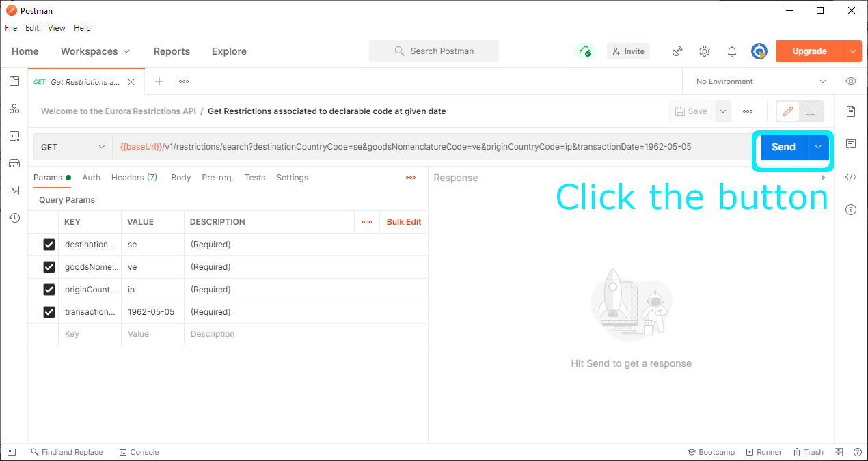Open the Welcome to the Eurora Restrictions API breadcrumb
Viewport: 868px width, 461px height.
point(118,111)
